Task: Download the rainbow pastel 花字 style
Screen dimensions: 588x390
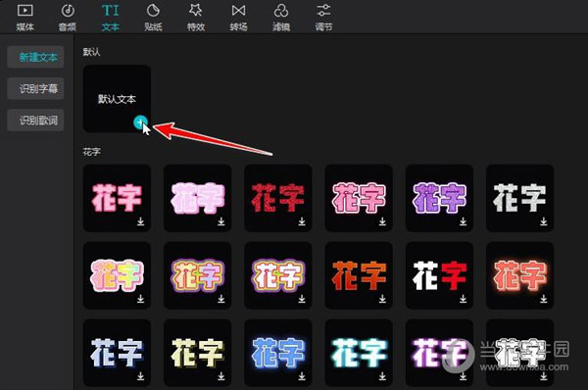Action: (140, 299)
